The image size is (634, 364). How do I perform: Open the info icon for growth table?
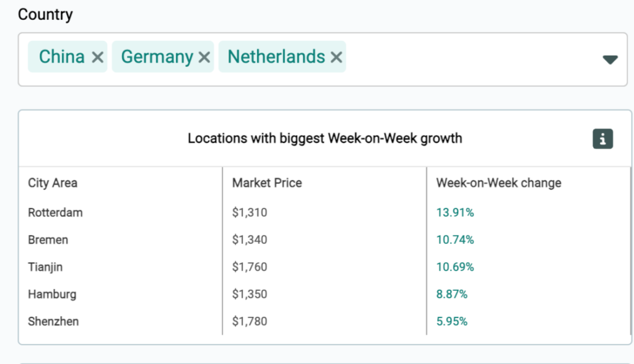coord(602,139)
